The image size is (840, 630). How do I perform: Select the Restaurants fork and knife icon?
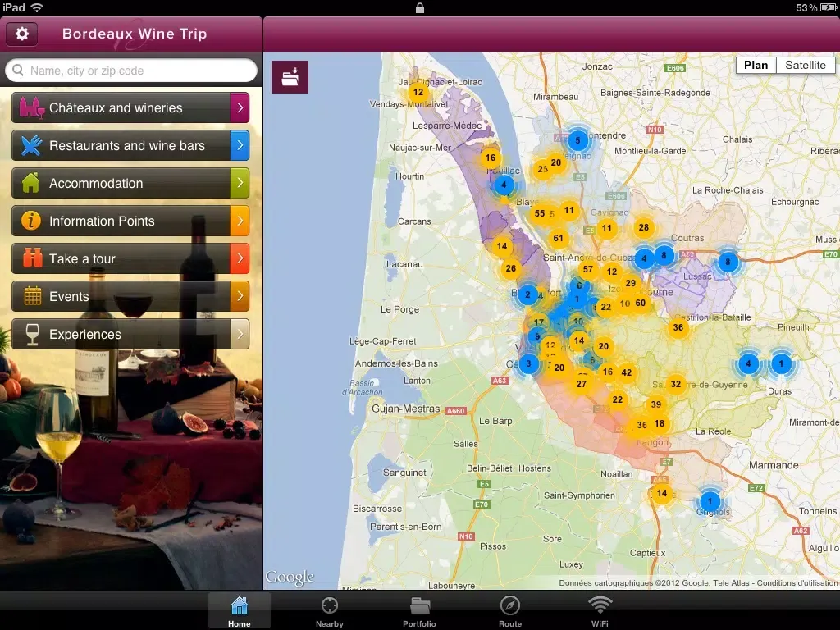32,146
